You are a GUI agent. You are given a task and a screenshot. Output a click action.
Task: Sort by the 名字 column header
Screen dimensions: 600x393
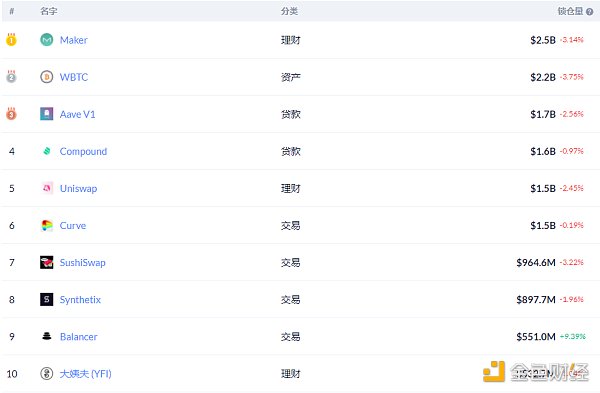(x=49, y=11)
